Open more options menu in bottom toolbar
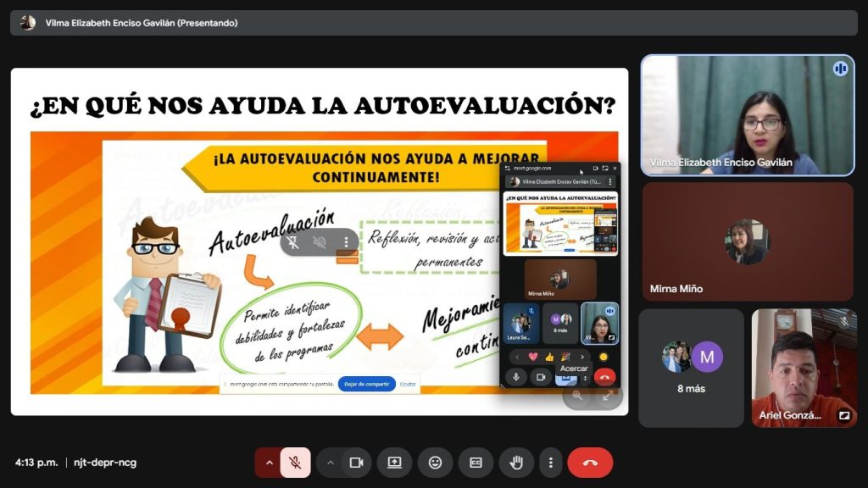 551,463
